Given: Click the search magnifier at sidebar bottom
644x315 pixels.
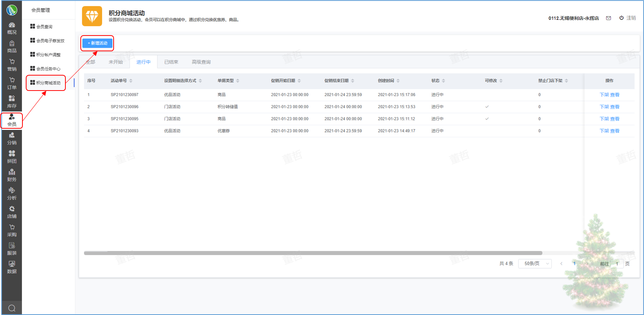Looking at the screenshot, I should tap(12, 308).
